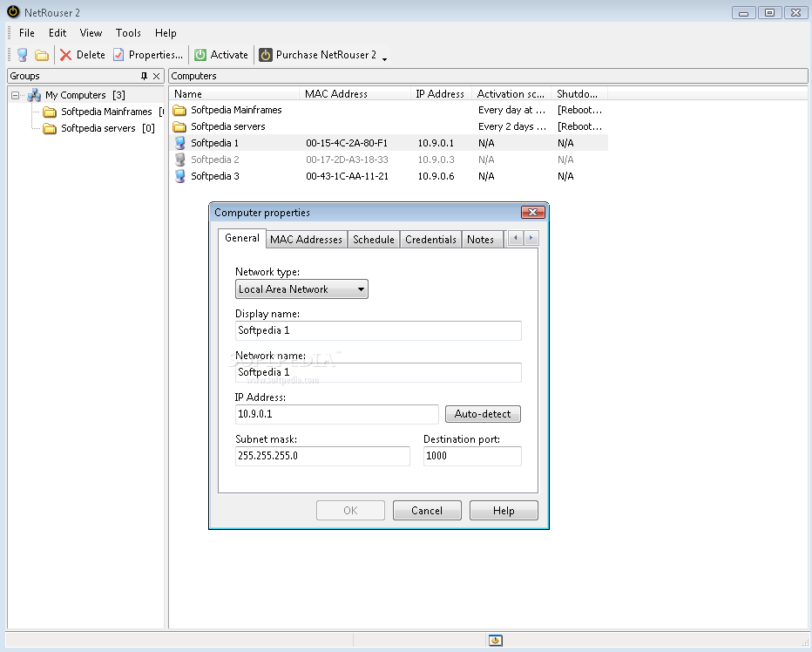This screenshot has height=652, width=812.
Task: Click the grayed Softpedia 2 computer icon
Action: point(179,160)
